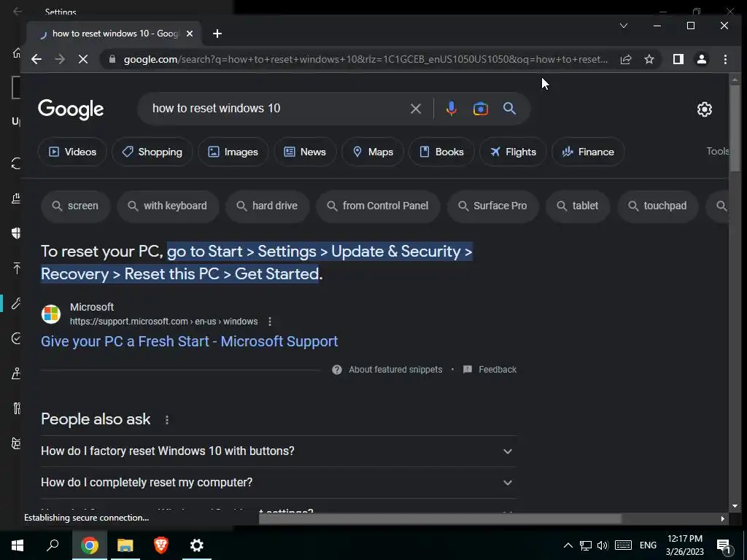The width and height of the screenshot is (747, 560).
Task: Open File Explorer from the taskbar
Action: (x=125, y=545)
